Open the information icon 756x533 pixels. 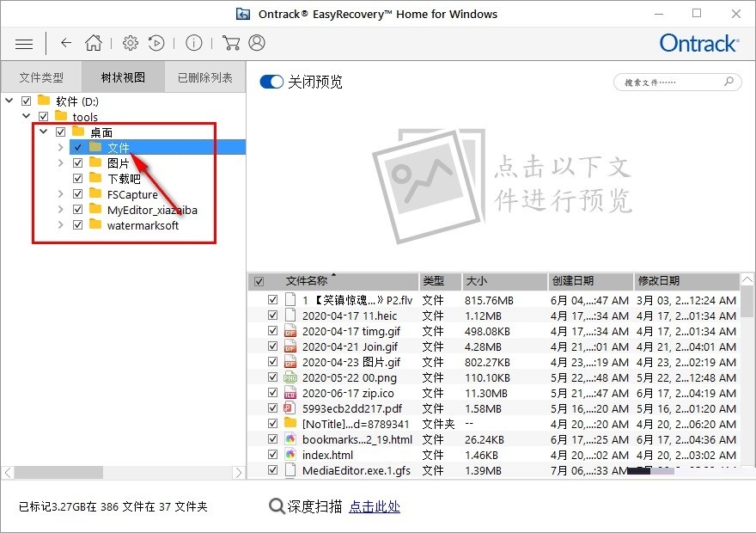click(x=194, y=43)
